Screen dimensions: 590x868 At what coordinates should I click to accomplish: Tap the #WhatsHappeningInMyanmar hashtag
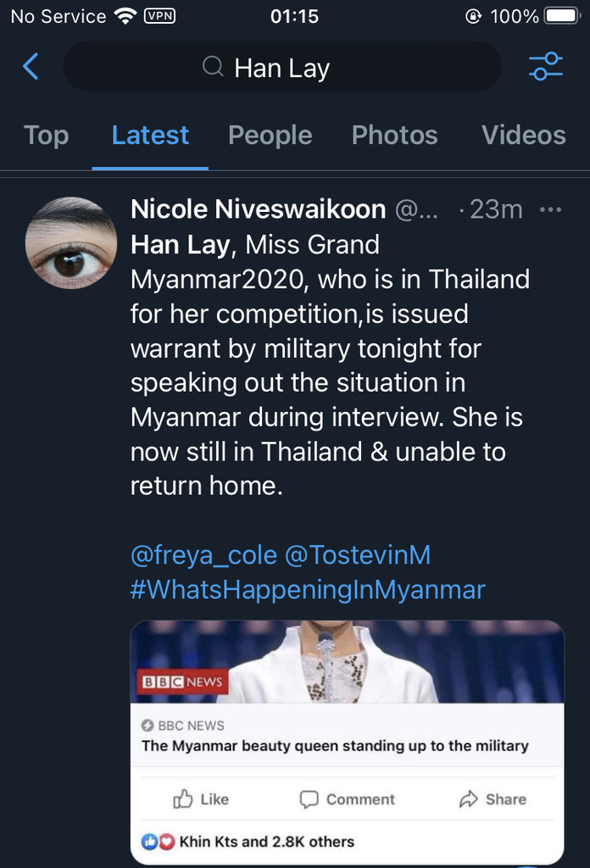click(307, 590)
